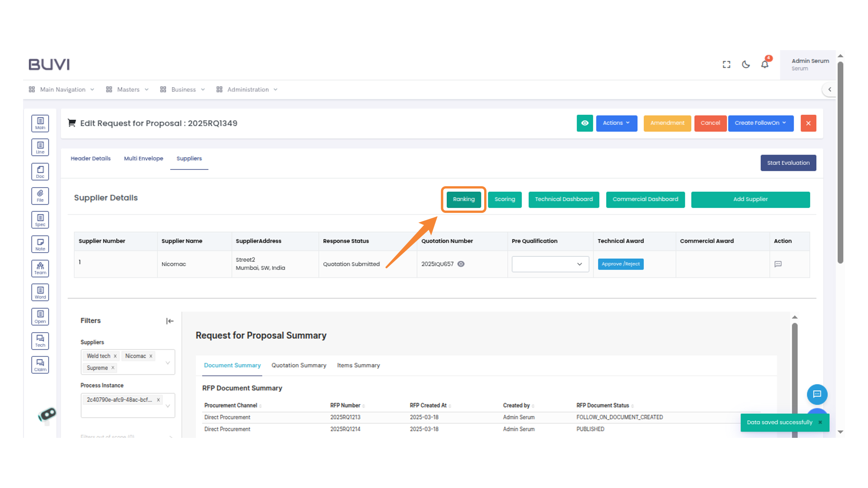The width and height of the screenshot is (868, 488).
Task: Click the notification bell icon
Action: (764, 65)
